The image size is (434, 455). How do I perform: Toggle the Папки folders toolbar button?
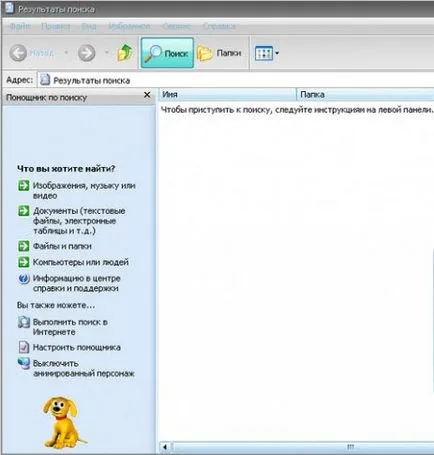click(219, 53)
